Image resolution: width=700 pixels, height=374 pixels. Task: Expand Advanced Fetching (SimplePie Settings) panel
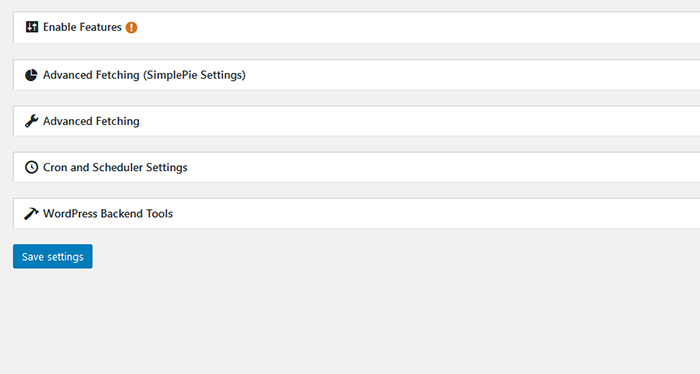pos(357,75)
